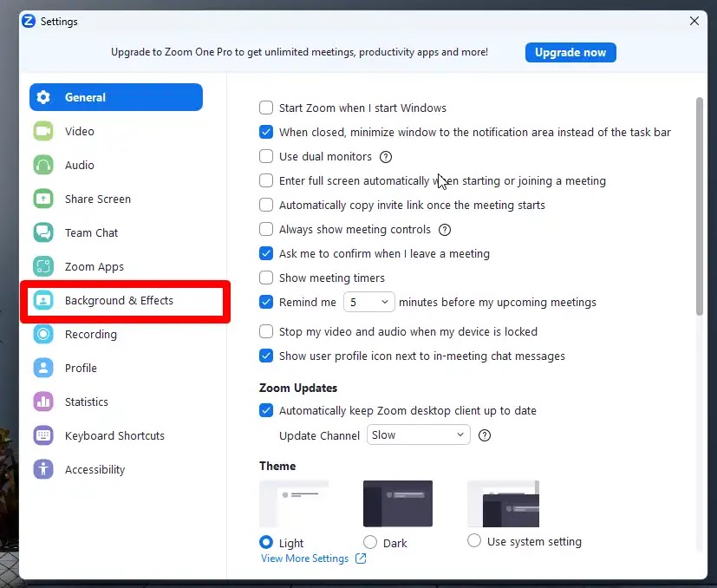This screenshot has width=717, height=588.
Task: Click the General gear icon
Action: [x=43, y=97]
